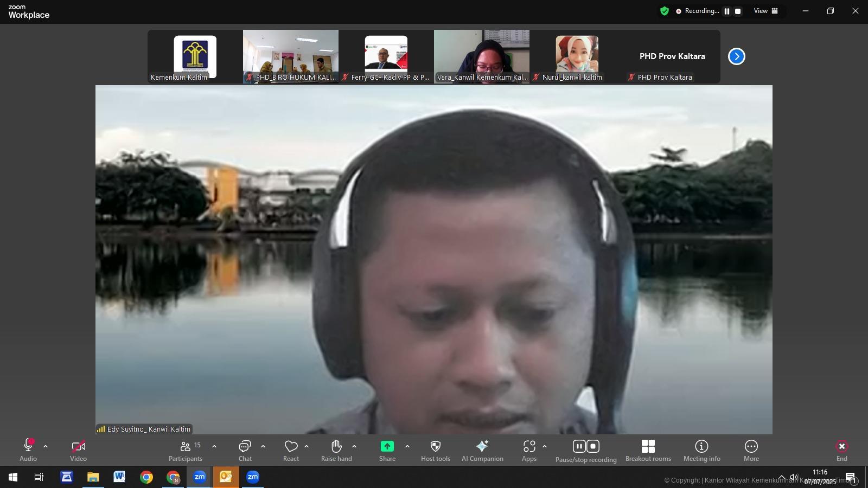Open the React heart menu
868x488 pixels.
coord(291,450)
